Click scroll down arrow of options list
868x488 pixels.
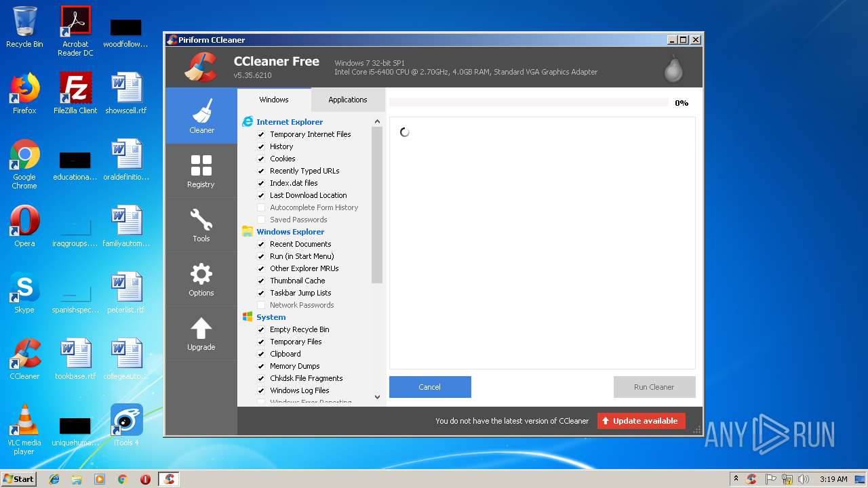[x=377, y=397]
